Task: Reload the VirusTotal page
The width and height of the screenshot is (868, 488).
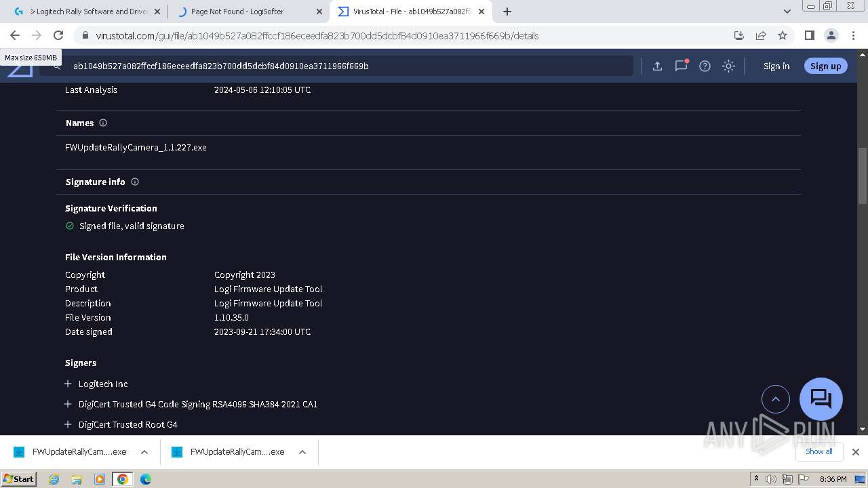Action: point(58,35)
